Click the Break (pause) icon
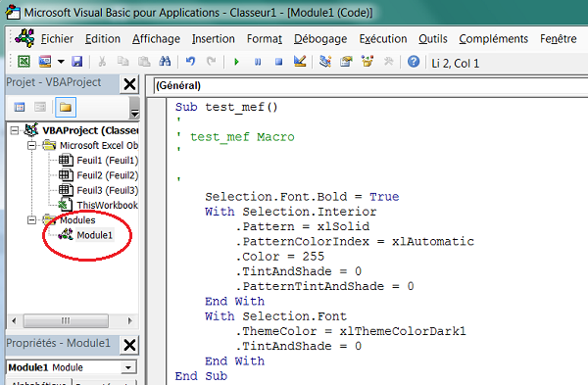 258,62
